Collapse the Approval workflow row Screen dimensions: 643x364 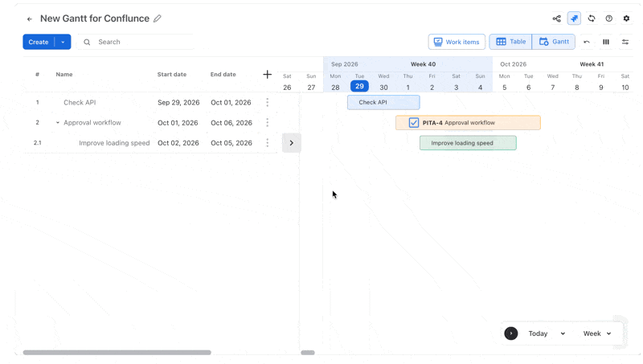(57, 123)
